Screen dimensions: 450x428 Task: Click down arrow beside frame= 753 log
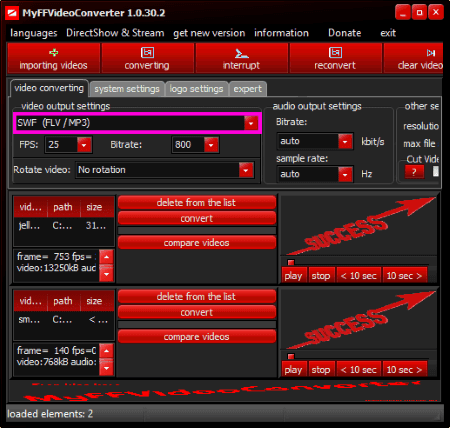tap(107, 275)
